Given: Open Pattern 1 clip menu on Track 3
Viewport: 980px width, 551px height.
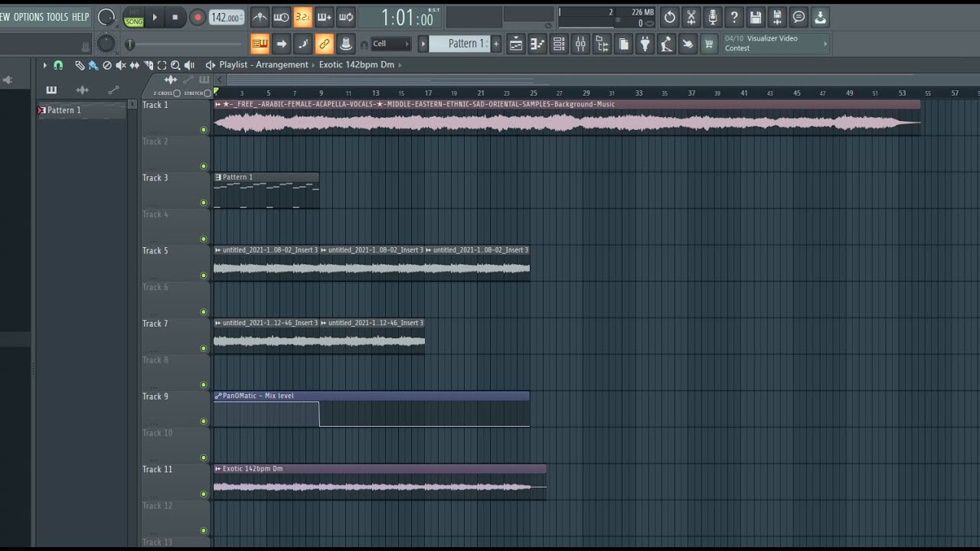Looking at the screenshot, I should [x=218, y=177].
